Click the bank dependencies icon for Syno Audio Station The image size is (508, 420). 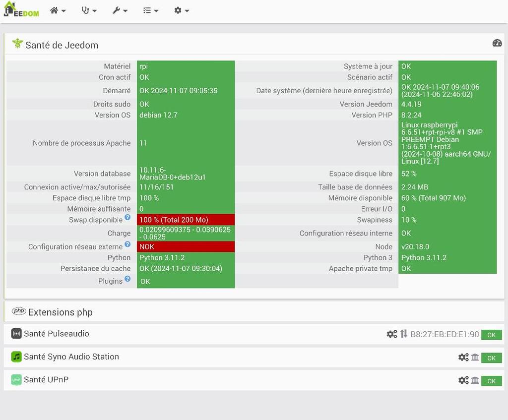475,357
